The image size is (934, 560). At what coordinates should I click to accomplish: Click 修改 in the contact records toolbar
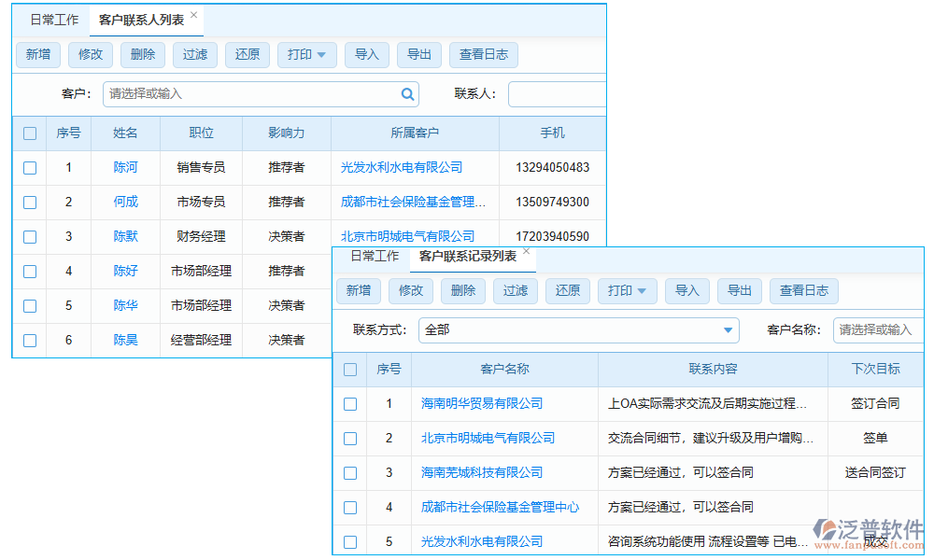coord(410,290)
